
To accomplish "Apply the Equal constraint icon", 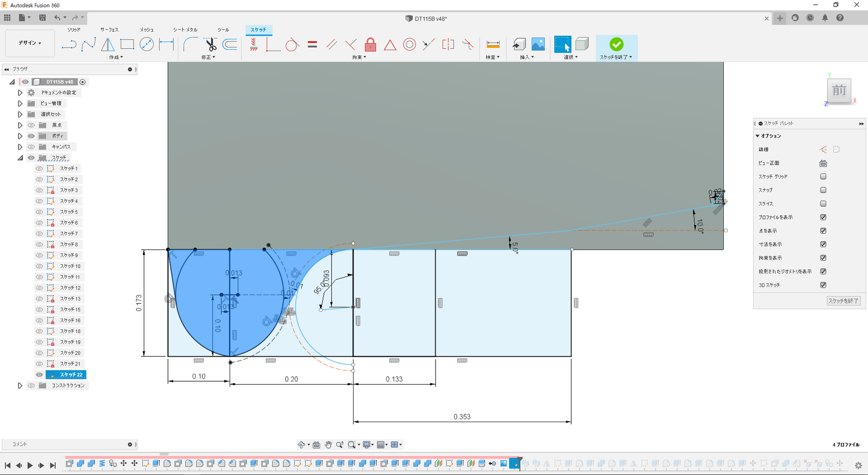I will (312, 45).
